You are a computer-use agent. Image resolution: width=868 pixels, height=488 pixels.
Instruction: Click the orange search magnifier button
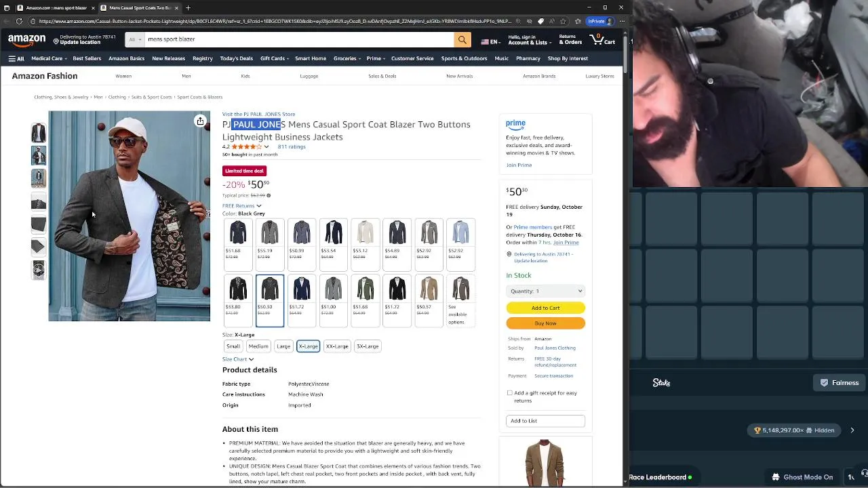click(462, 39)
